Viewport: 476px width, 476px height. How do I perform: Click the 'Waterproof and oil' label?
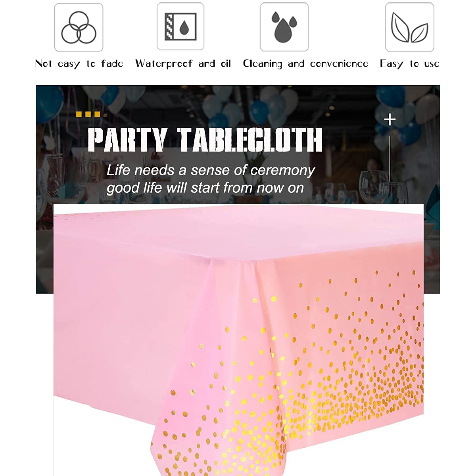point(183,64)
